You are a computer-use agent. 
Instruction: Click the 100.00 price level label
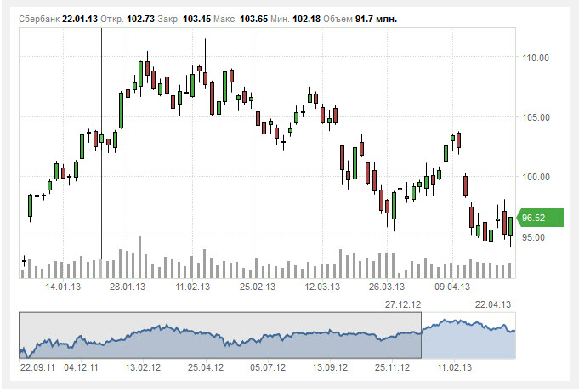pyautogui.click(x=536, y=177)
